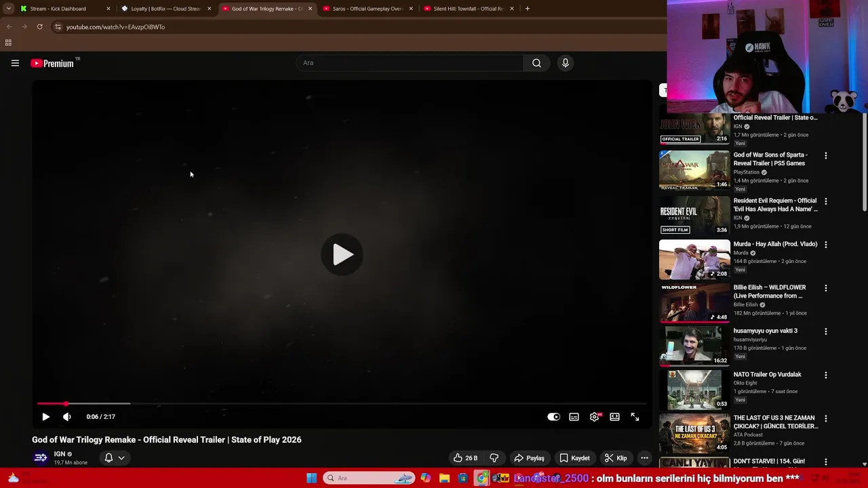Switch to Silent Hill: Townfall tab
The height and width of the screenshot is (488, 868).
click(x=468, y=9)
